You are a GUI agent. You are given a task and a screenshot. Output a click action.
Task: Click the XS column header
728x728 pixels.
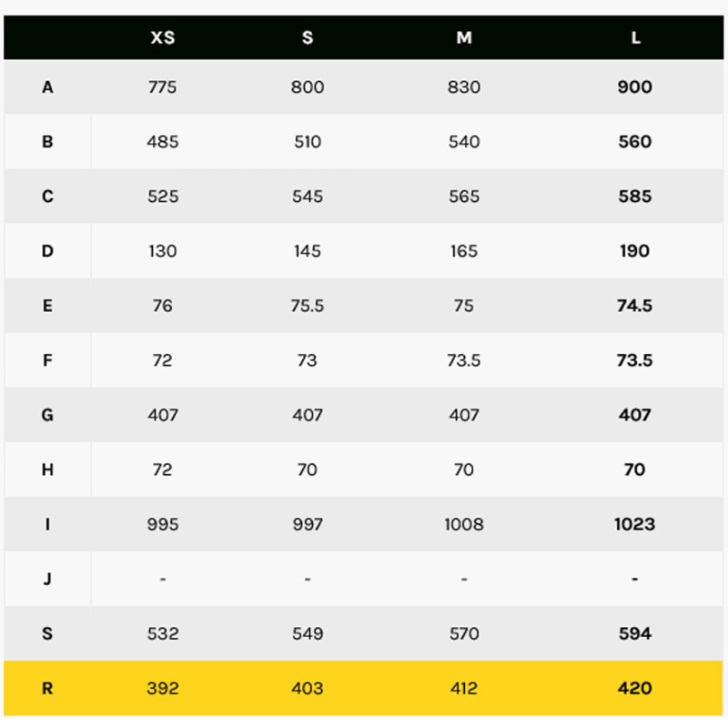[163, 37]
